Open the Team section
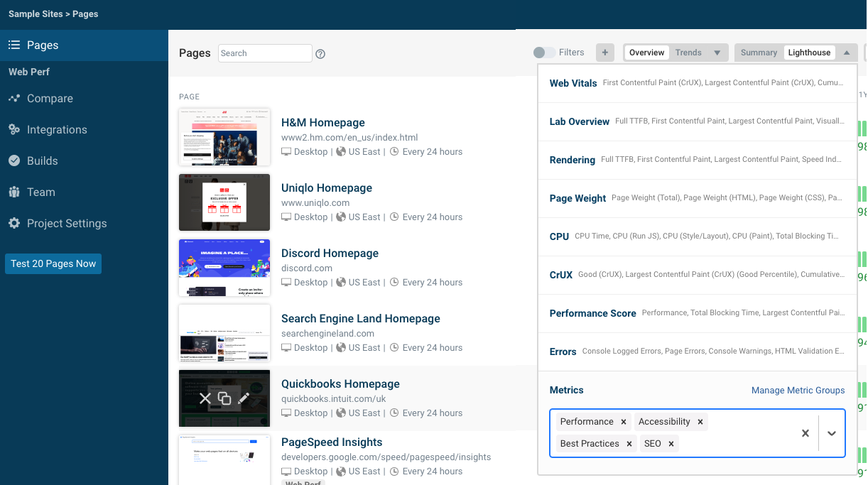868x485 pixels. click(41, 192)
